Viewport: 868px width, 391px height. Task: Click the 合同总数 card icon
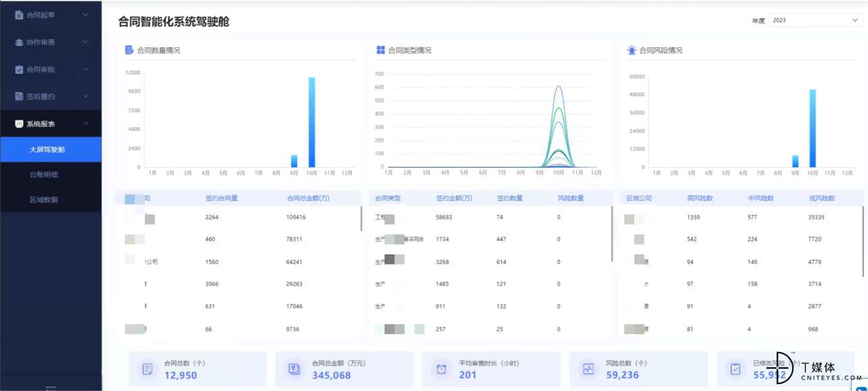point(146,369)
